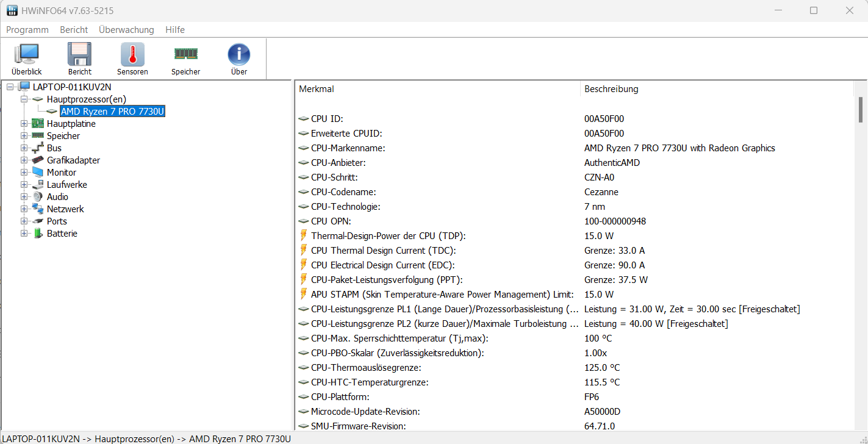Click the Merkmal column header
Screen dimensions: 868x444
[x=317, y=89]
